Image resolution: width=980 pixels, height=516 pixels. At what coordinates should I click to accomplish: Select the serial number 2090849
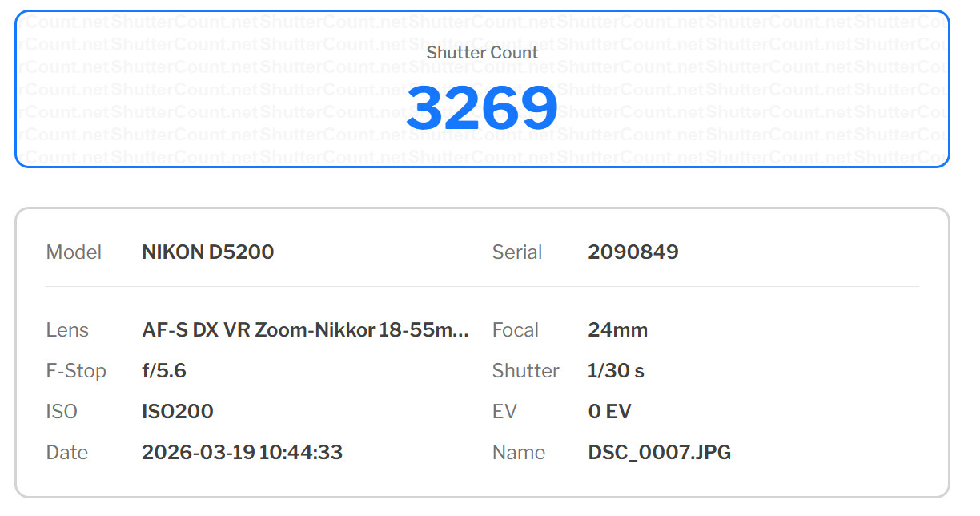(633, 252)
